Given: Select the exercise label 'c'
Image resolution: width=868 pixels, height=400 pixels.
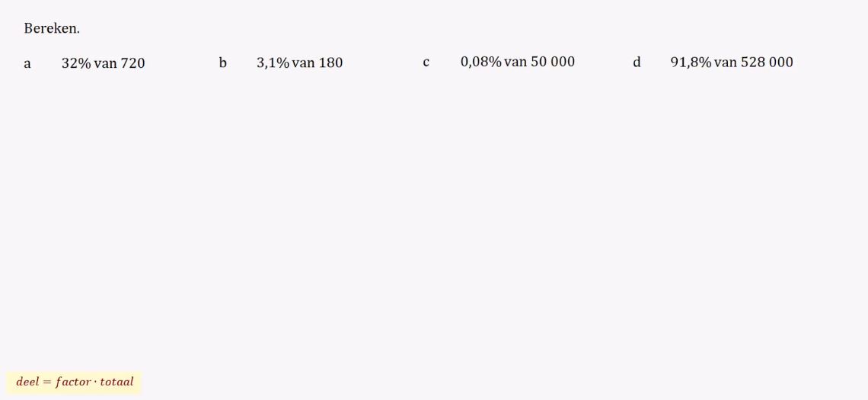Looking at the screenshot, I should tap(426, 62).
